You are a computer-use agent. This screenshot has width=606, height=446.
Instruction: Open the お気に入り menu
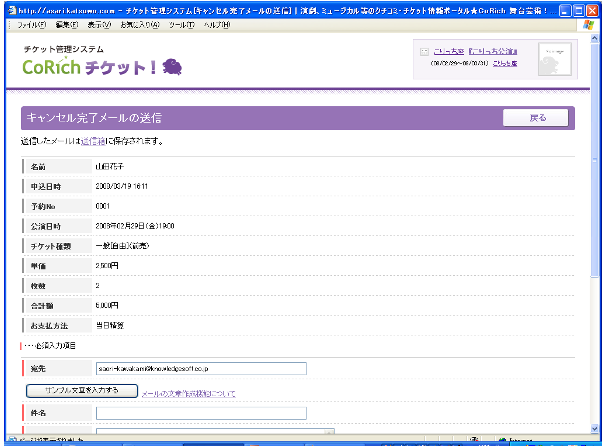pyautogui.click(x=138, y=24)
